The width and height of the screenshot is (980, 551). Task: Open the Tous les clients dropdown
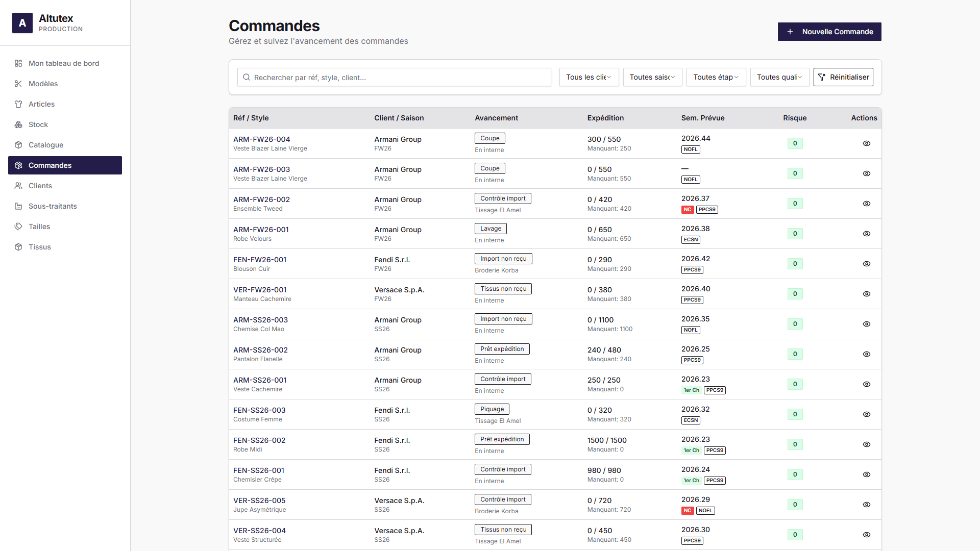tap(589, 77)
